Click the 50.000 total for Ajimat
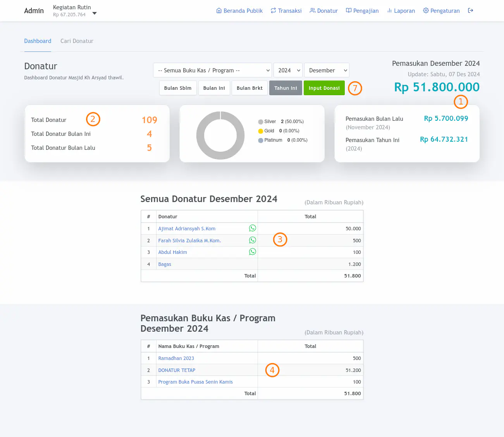 pyautogui.click(x=353, y=229)
